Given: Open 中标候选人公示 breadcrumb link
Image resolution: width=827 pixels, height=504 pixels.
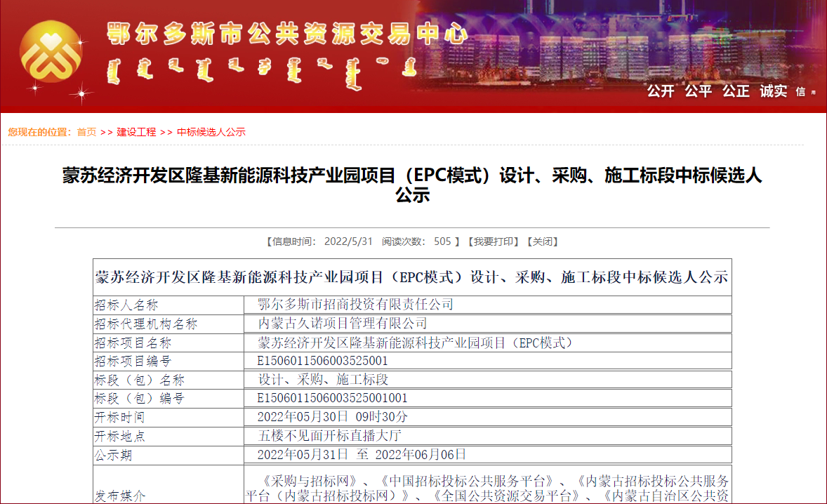Looking at the screenshot, I should pos(211,132).
